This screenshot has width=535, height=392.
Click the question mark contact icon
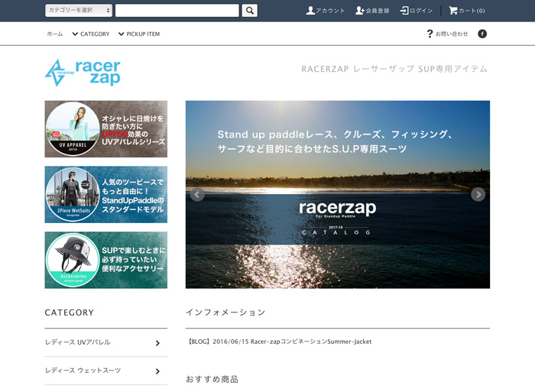pyautogui.click(x=430, y=34)
